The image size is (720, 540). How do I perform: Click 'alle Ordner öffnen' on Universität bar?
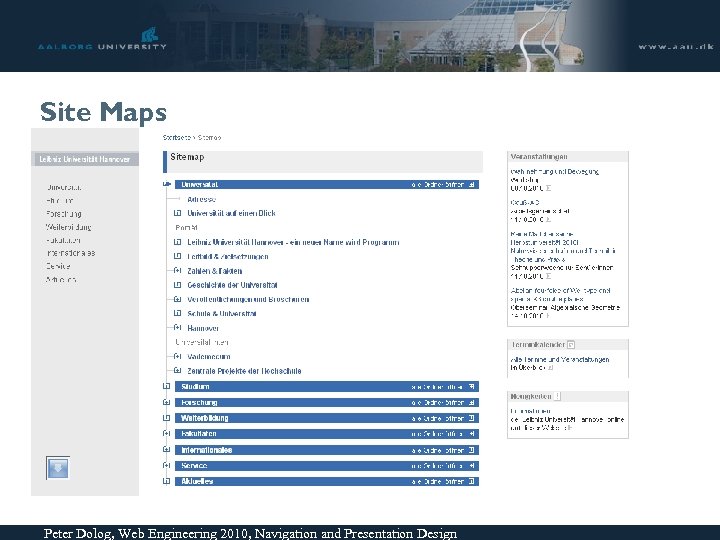[x=443, y=185]
